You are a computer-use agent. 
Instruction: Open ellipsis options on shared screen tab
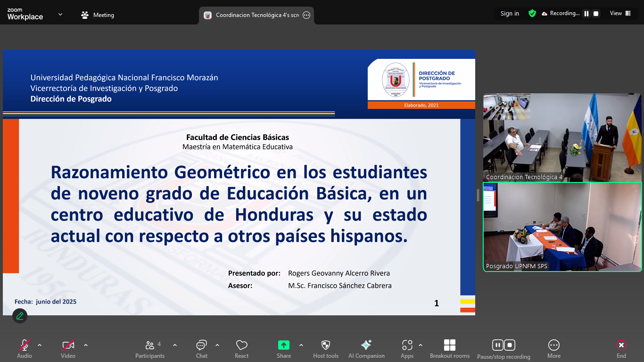pos(306,15)
